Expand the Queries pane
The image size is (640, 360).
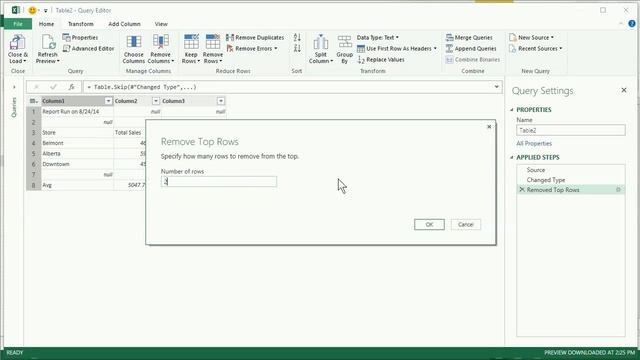coord(14,87)
